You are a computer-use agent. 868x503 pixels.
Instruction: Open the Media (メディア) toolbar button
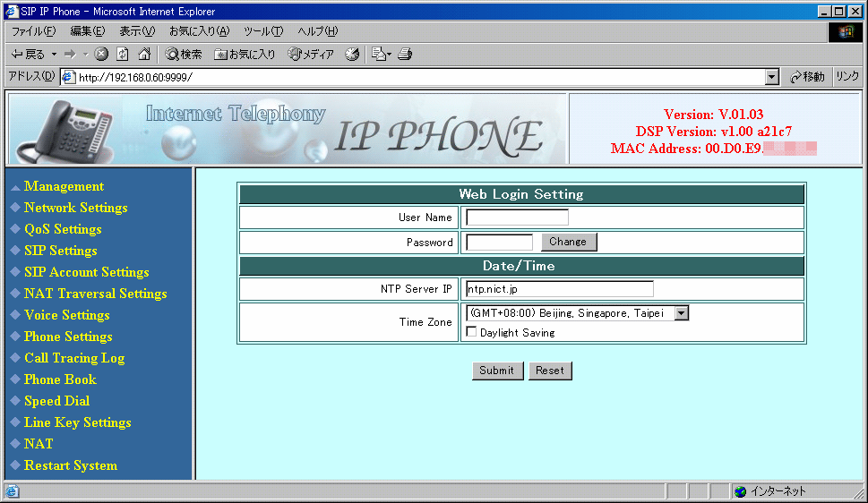pos(311,55)
